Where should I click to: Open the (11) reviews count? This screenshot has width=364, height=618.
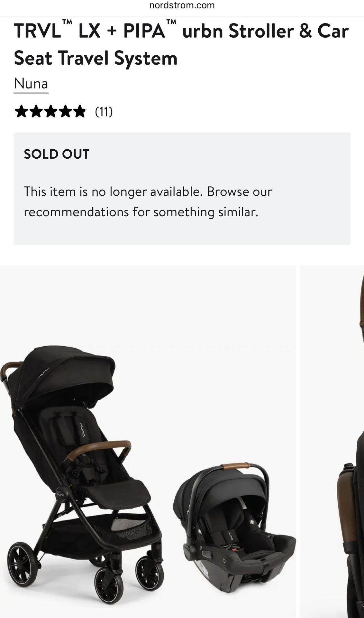104,112
